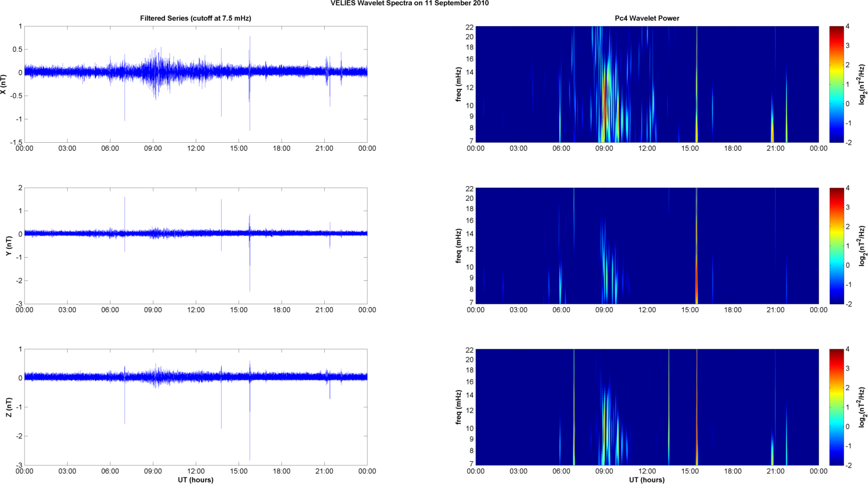Click the top Pc4 wavelet power spectrogram
This screenshot has height=484, width=868.
click(647, 84)
